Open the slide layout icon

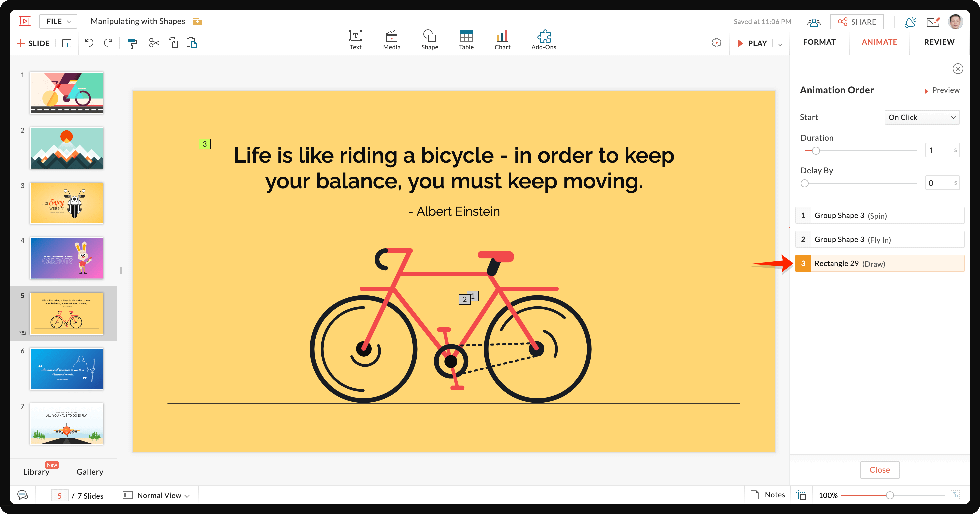tap(67, 43)
